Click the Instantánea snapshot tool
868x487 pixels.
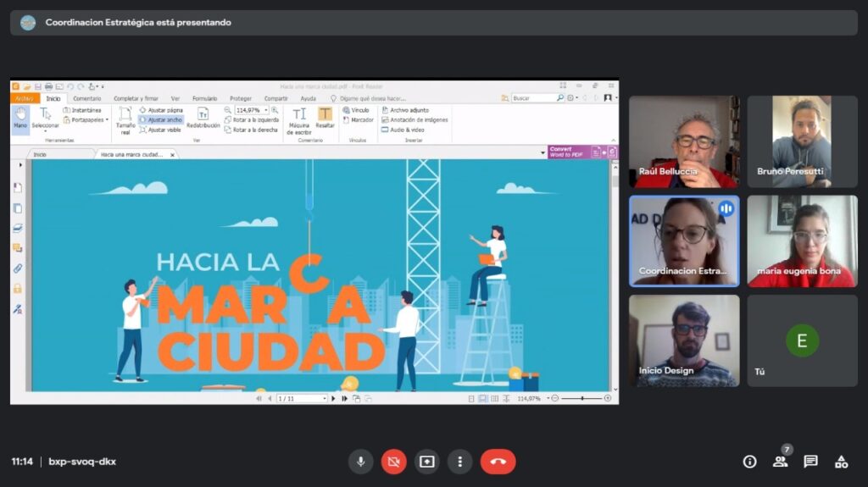[82, 110]
